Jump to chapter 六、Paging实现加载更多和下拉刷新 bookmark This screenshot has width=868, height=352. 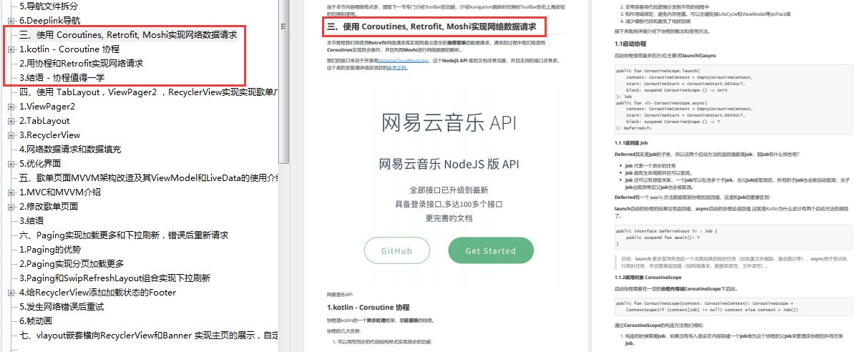124,235
